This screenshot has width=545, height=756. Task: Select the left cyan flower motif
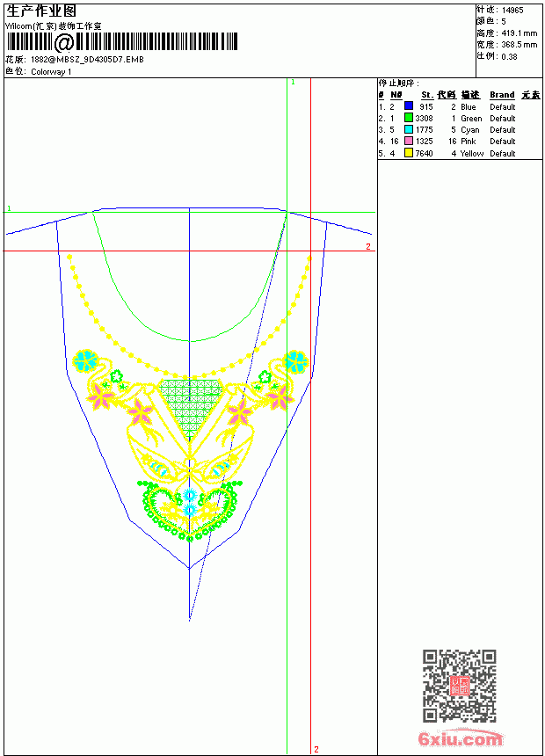pos(86,360)
